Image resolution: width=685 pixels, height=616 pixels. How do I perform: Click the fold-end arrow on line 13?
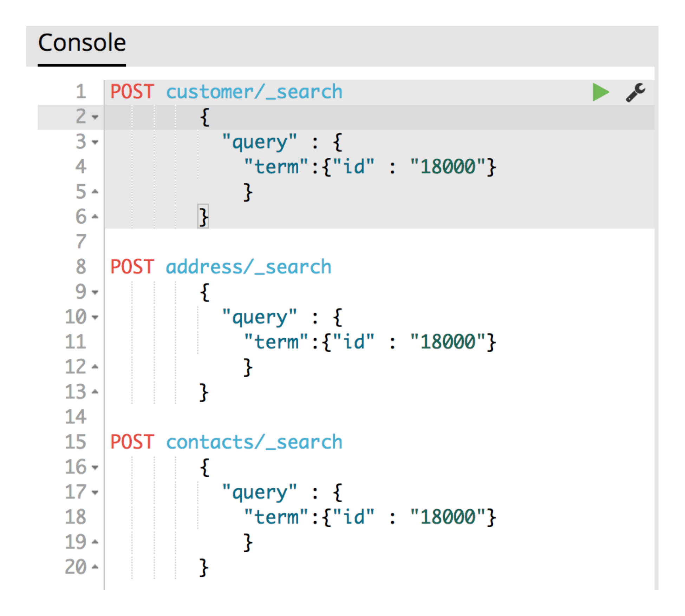point(95,392)
